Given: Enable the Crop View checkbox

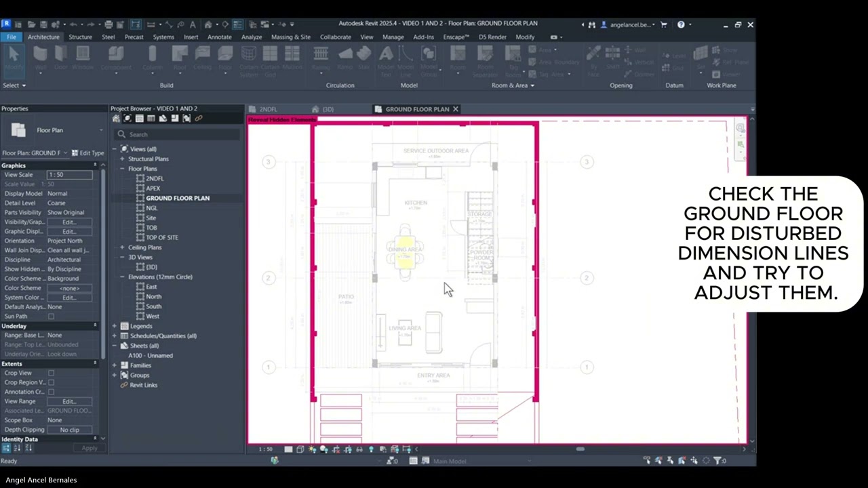Looking at the screenshot, I should (51, 373).
